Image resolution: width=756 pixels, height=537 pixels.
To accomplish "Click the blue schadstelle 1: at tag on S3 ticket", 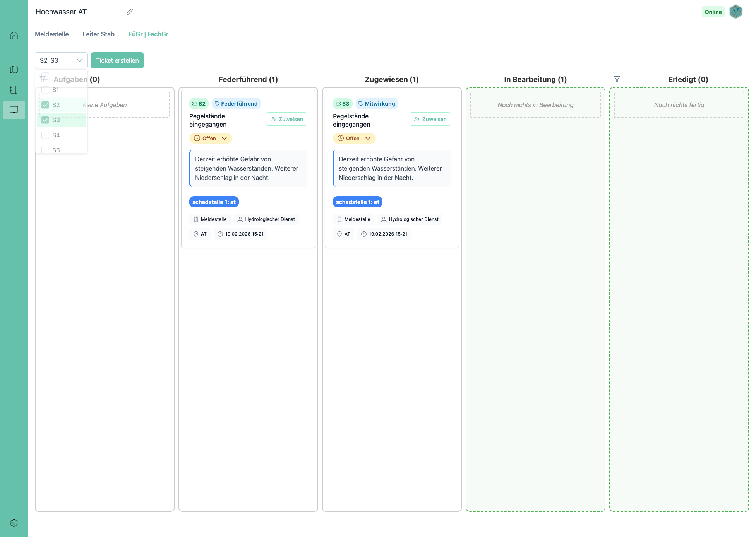I will click(x=357, y=202).
